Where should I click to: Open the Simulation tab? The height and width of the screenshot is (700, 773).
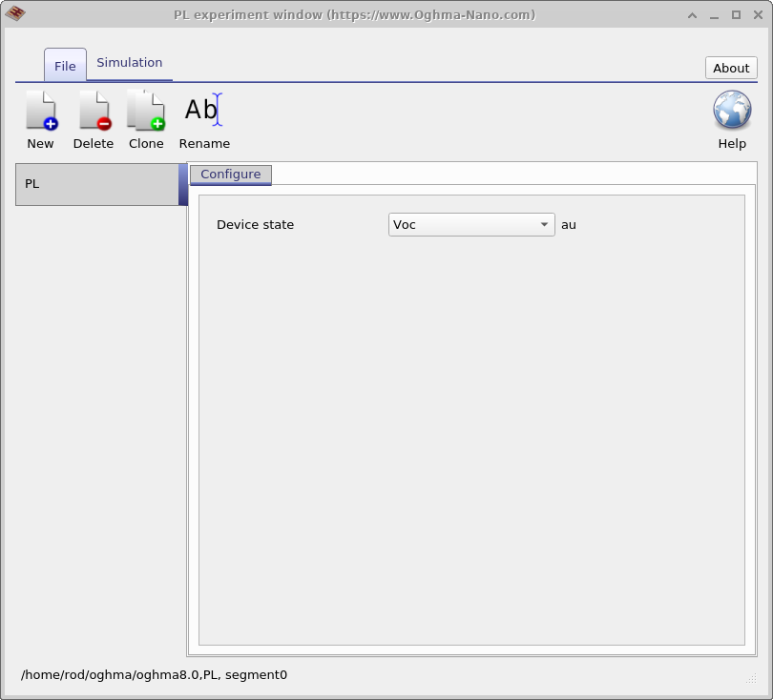pos(129,62)
